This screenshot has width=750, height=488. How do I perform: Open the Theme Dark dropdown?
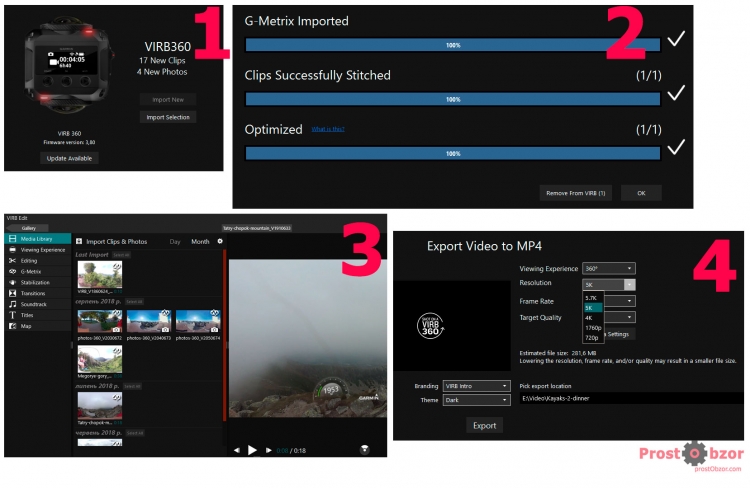476,400
